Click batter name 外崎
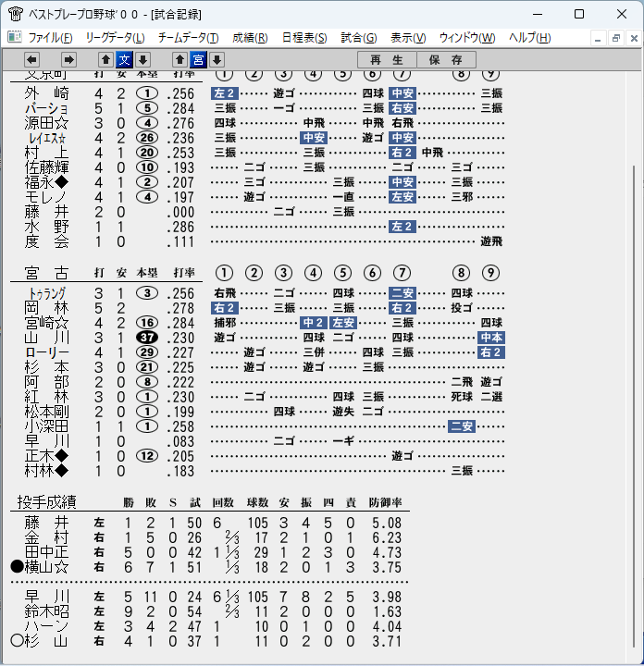 47,93
